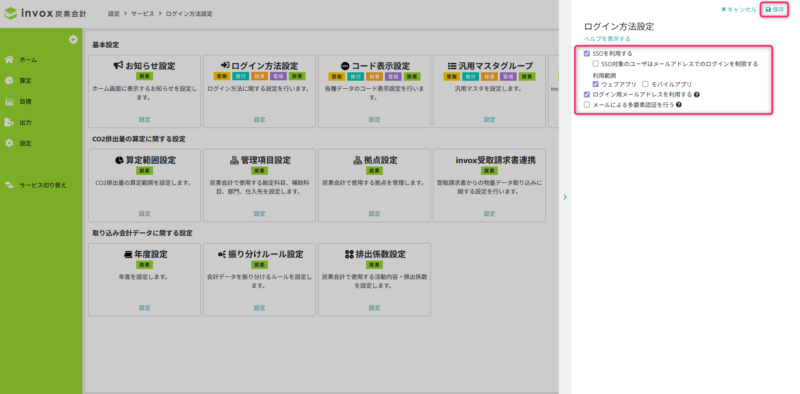The width and height of the screenshot is (800, 394).
Task: Uncheck the ウェブアプリ checkbox
Action: pyautogui.click(x=595, y=84)
